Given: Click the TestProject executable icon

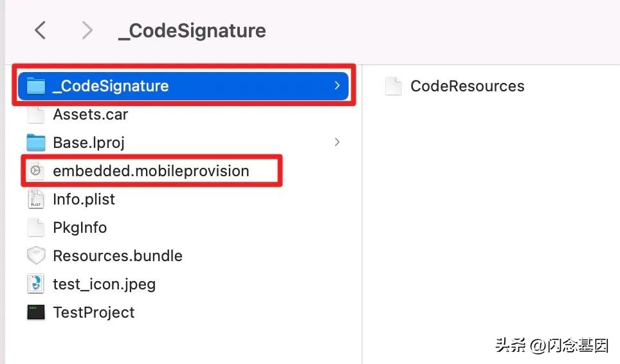Looking at the screenshot, I should point(36,313).
